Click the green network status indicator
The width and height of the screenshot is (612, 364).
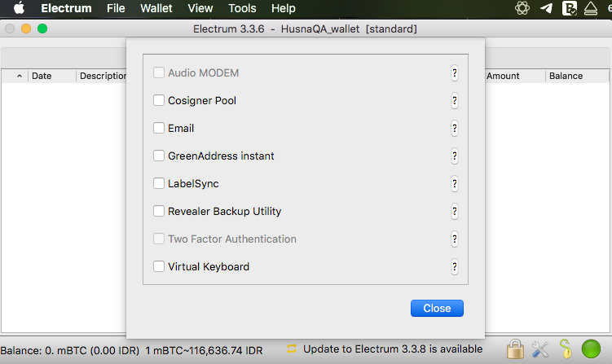click(591, 349)
